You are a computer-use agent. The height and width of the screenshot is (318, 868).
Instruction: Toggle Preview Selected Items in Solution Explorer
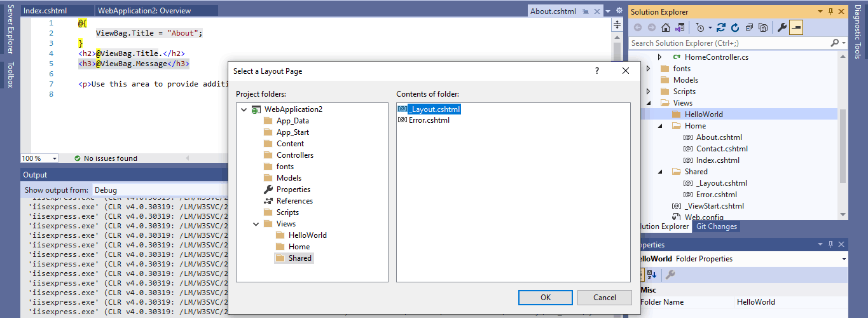(x=796, y=27)
